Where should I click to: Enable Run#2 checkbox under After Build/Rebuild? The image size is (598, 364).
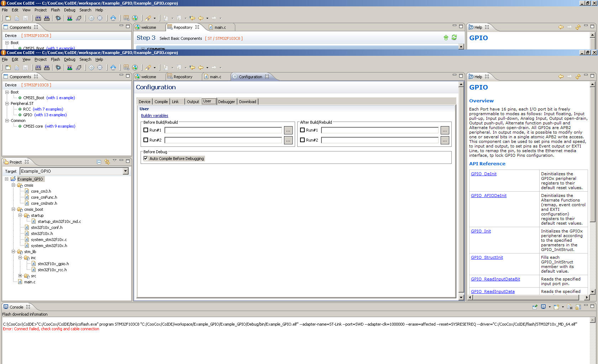click(x=303, y=140)
